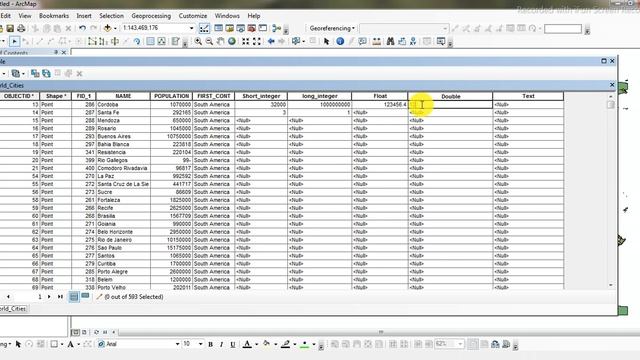Screen dimensions: 640x360
Task: Show selected records view button
Action: (85, 296)
